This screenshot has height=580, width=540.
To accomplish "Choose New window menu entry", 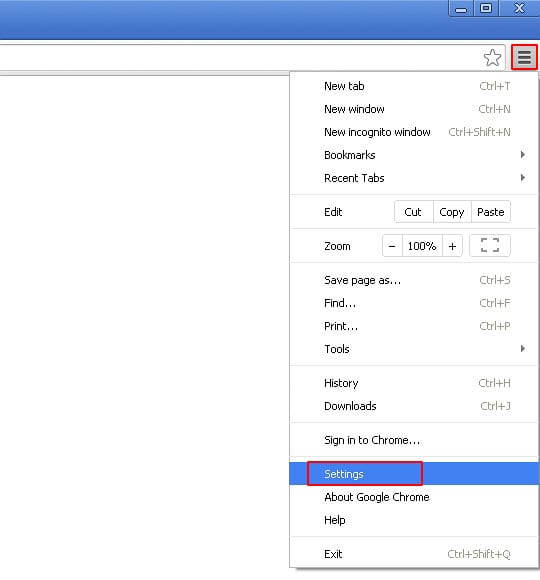I will coord(414,109).
